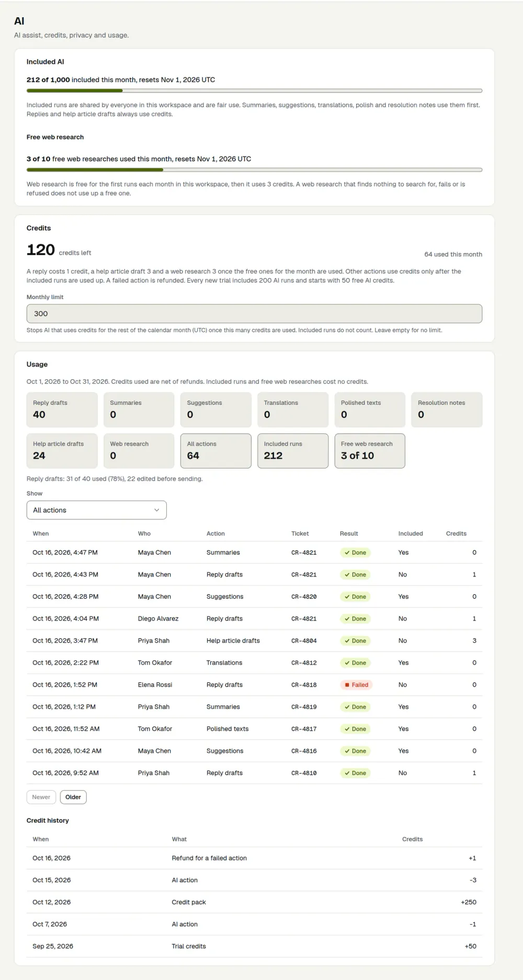The height and width of the screenshot is (980, 523).
Task: Click the Result column header
Action: (349, 533)
